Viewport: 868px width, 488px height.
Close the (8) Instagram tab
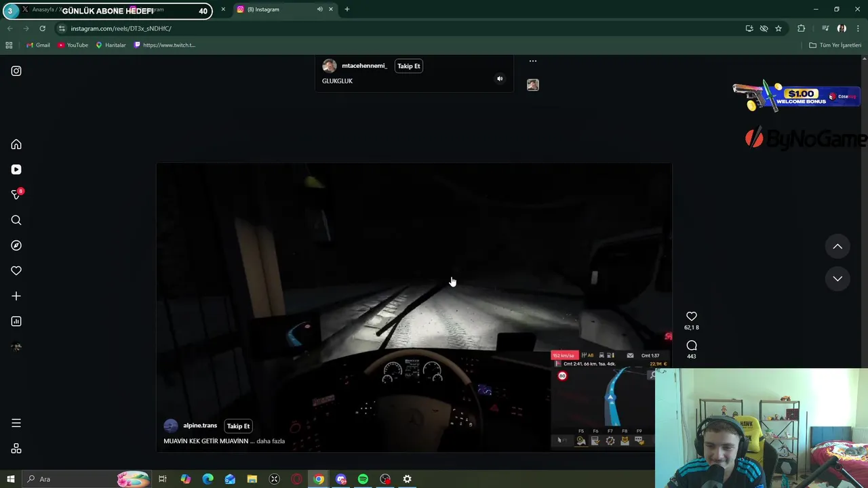[331, 9]
